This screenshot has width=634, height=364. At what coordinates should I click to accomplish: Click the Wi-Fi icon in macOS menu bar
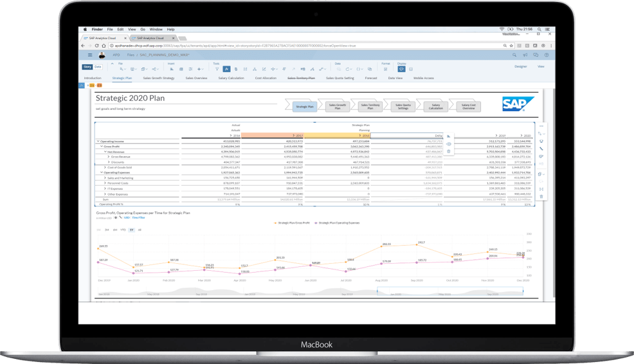pyautogui.click(x=501, y=30)
